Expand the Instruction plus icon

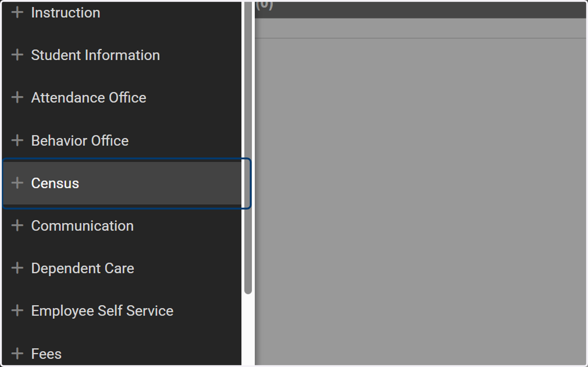[x=17, y=12]
